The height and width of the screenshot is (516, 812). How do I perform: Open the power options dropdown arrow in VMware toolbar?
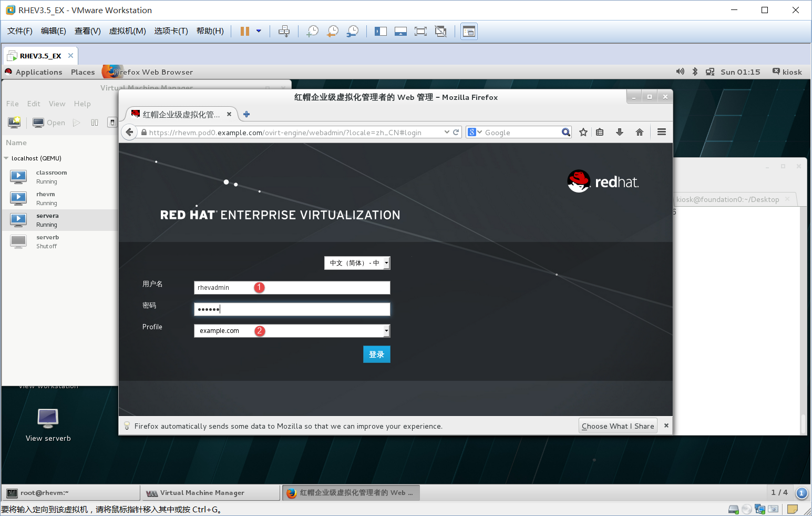pos(259,31)
